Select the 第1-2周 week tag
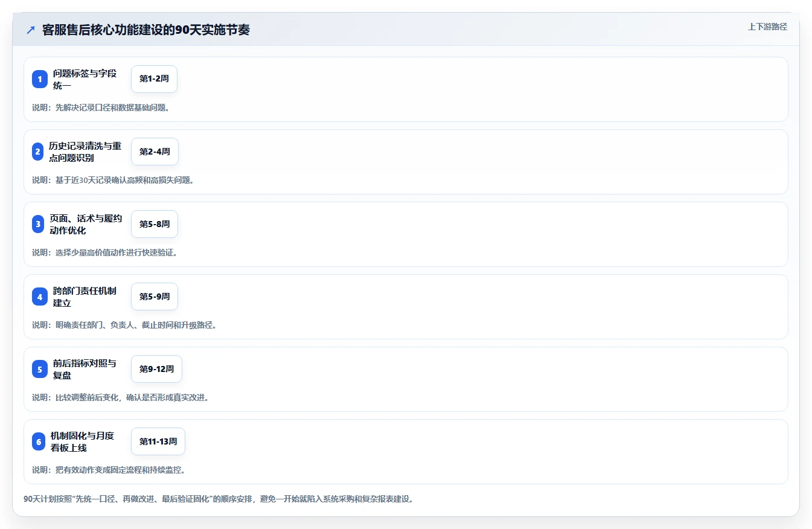 (154, 79)
